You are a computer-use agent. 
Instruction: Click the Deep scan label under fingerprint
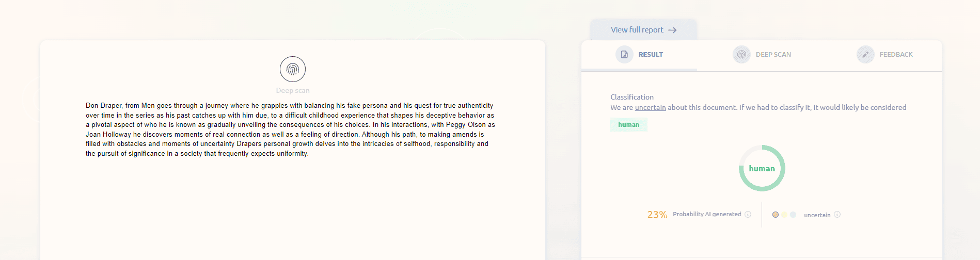[x=293, y=91]
